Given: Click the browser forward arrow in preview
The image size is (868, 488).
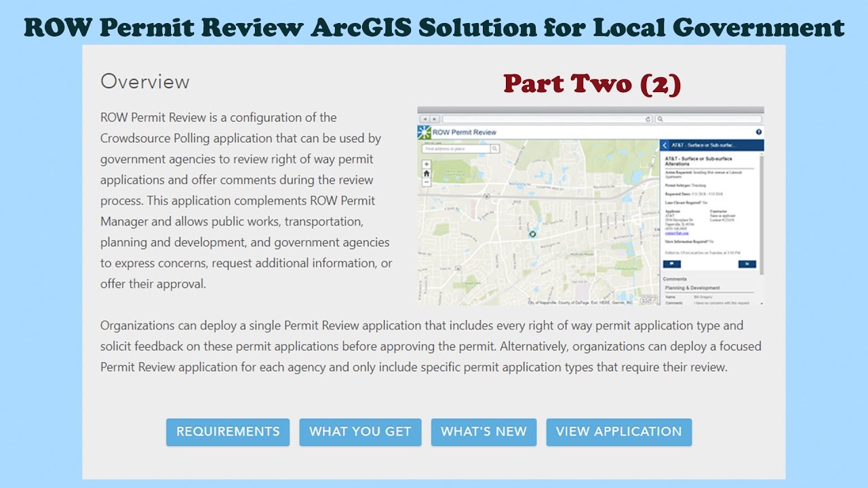Looking at the screenshot, I should (435, 119).
